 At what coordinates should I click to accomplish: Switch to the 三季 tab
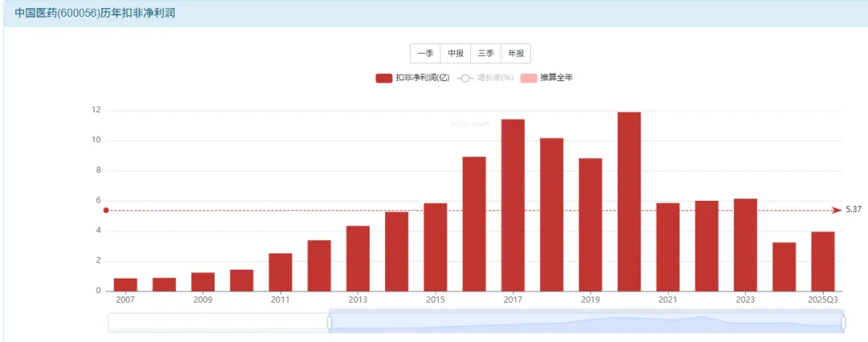485,54
